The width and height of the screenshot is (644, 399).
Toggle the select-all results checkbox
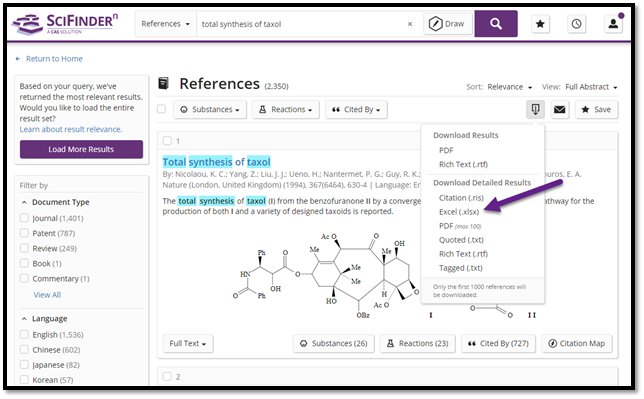tap(162, 109)
